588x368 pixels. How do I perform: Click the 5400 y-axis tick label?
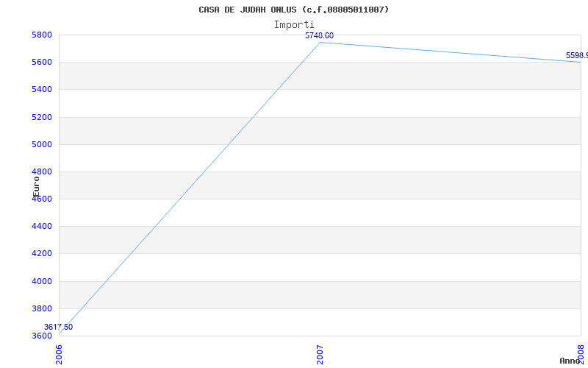tap(40, 89)
